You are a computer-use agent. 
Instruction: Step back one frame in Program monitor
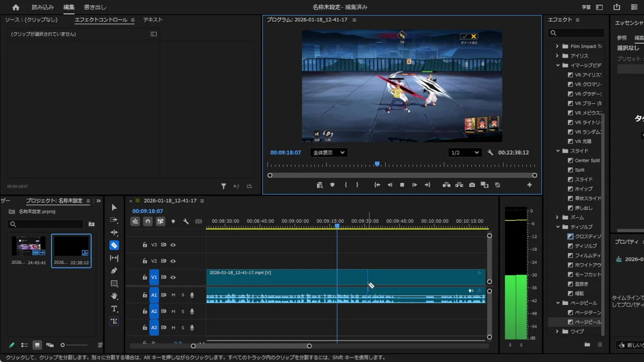coord(389,185)
